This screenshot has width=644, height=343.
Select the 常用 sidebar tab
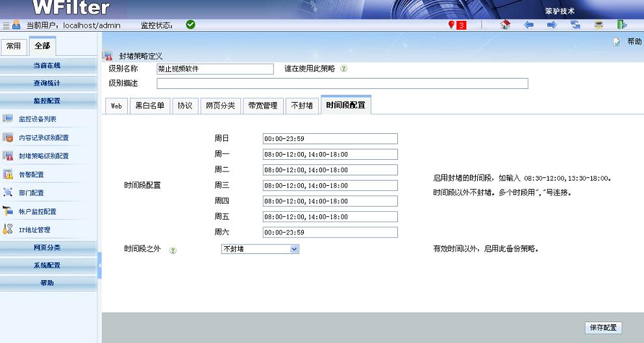point(14,46)
